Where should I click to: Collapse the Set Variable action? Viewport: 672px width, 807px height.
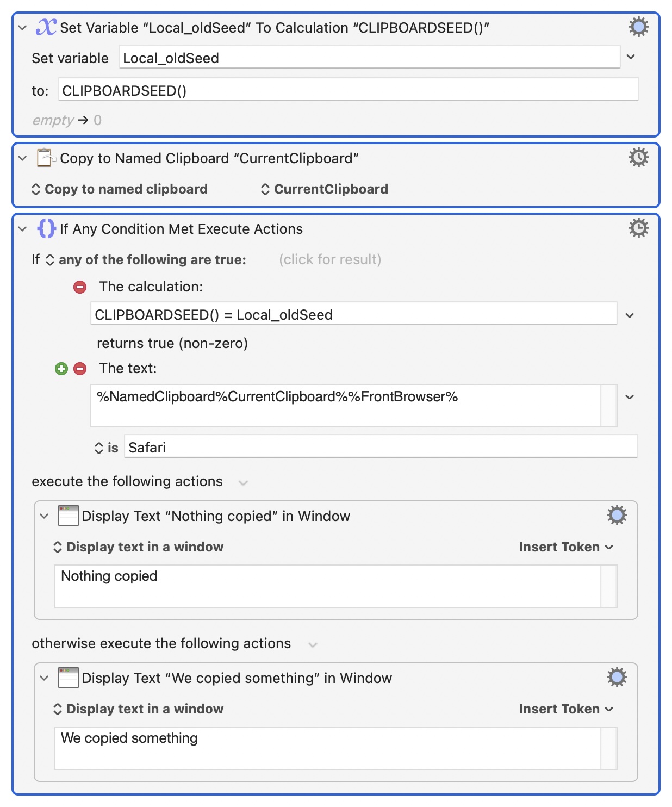click(22, 27)
